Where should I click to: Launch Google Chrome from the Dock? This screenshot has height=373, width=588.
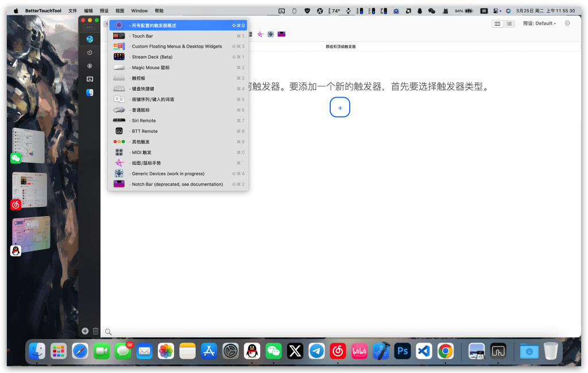(x=446, y=351)
